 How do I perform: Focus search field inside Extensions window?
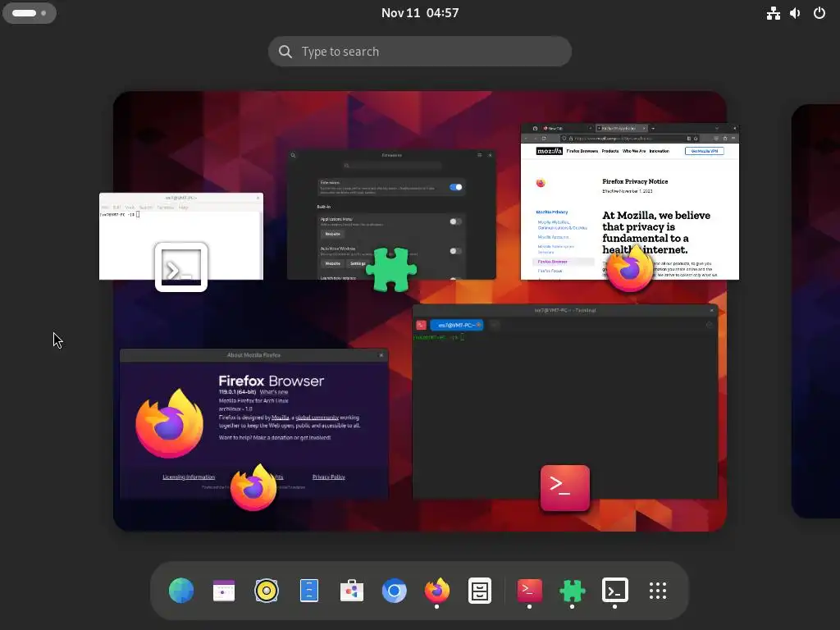point(391,166)
